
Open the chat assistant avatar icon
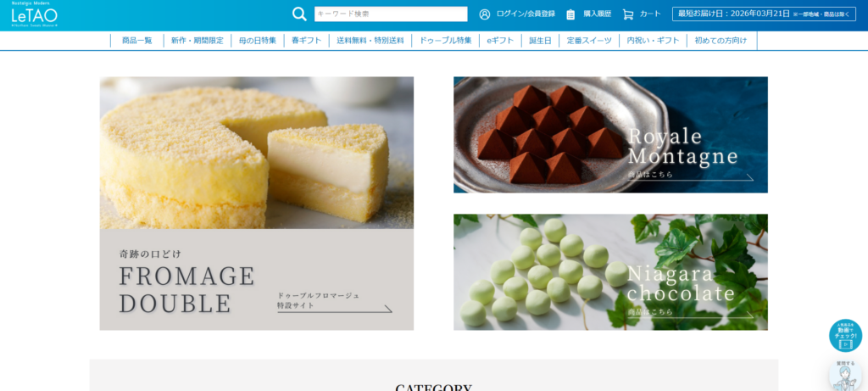[x=845, y=376]
